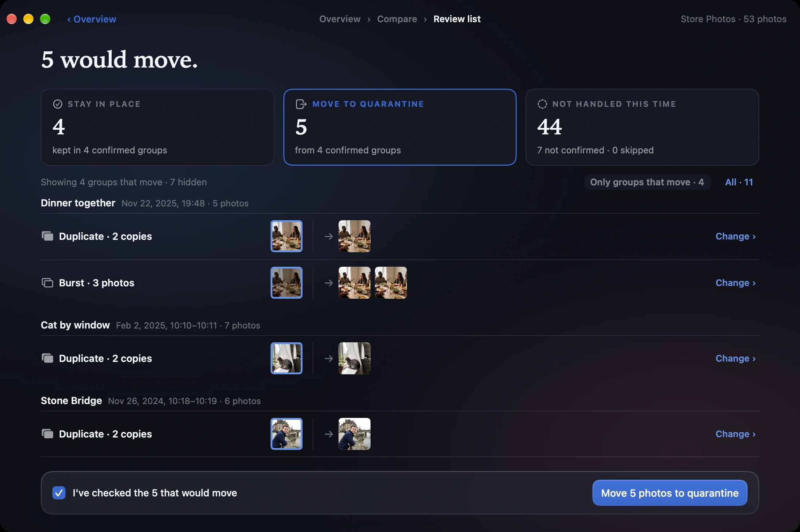The height and width of the screenshot is (532, 800).
Task: Click the "Stone Bridge" group heading
Action: pos(71,400)
